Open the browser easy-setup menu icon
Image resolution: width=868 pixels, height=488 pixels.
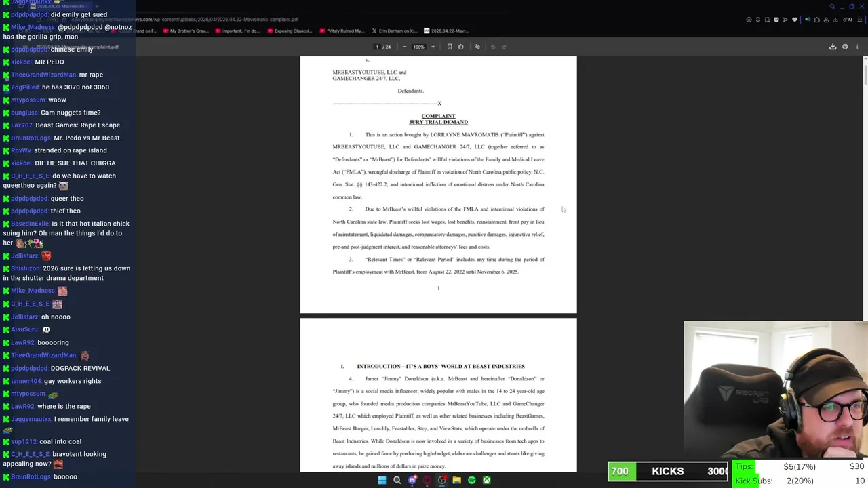(x=860, y=20)
